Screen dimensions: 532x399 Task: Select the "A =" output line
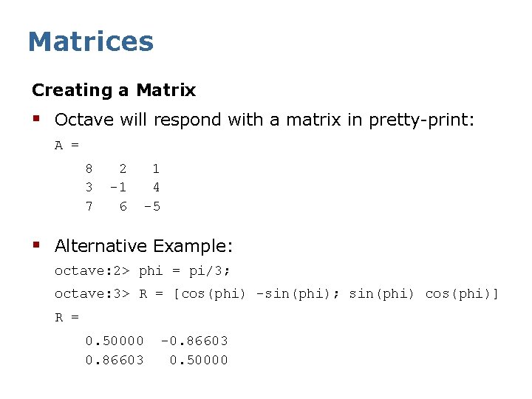[x=66, y=146]
